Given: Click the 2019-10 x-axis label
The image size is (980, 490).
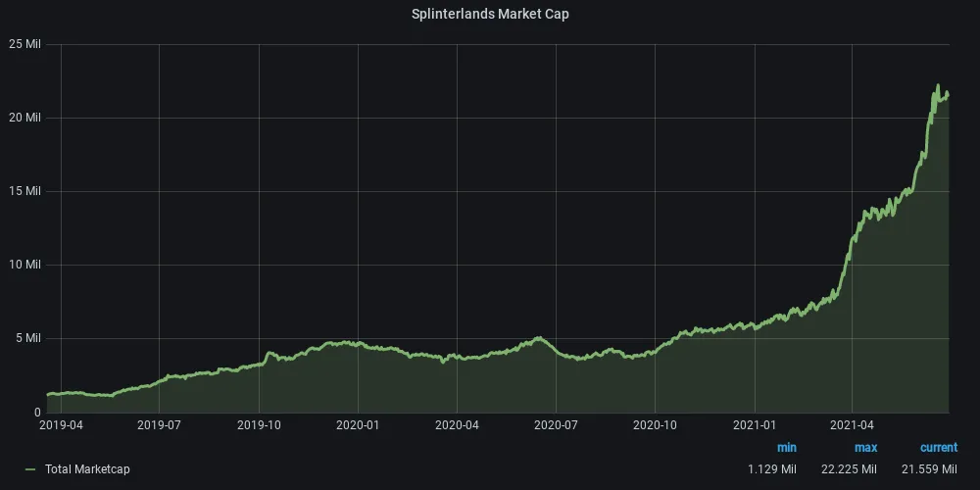Looking at the screenshot, I should 259,425.
